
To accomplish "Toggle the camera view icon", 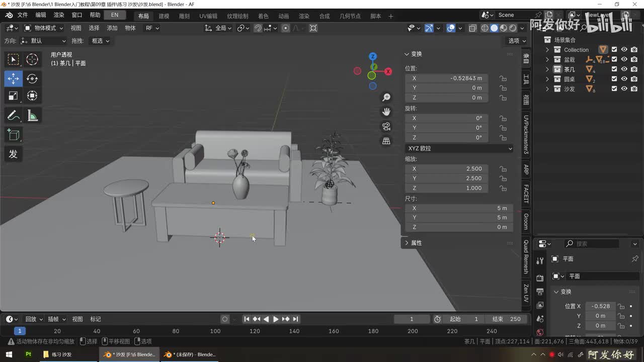I will [386, 126].
